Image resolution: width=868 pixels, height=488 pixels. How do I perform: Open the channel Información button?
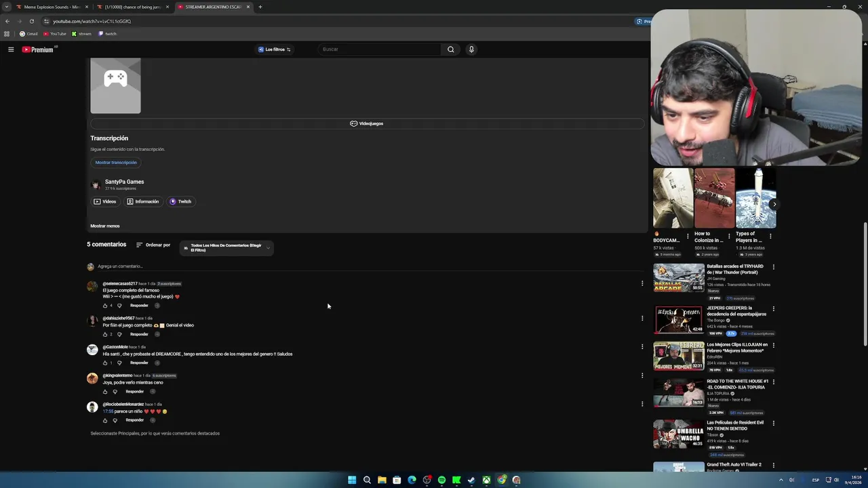pos(143,201)
